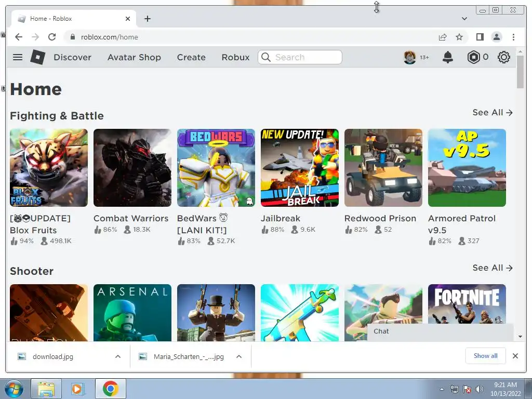Click the Action Center flag tray icon
The width and height of the screenshot is (532, 399).
tap(467, 389)
